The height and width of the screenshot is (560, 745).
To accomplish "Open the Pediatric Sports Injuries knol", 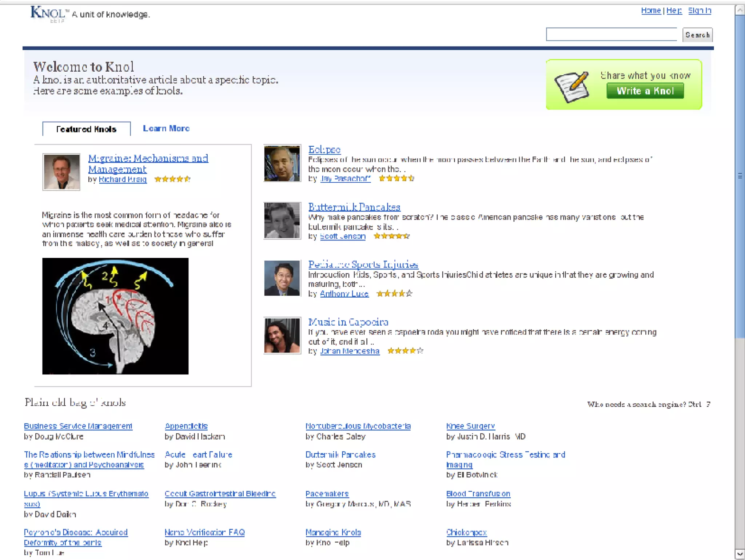I will tap(363, 265).
